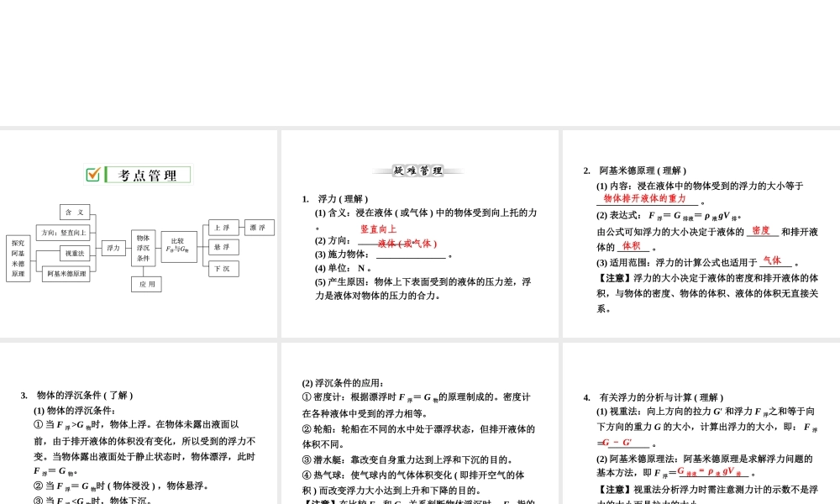The image size is (840, 504).
Task: Click the heading 1. 浮力 (理解)
Action: [335, 199]
